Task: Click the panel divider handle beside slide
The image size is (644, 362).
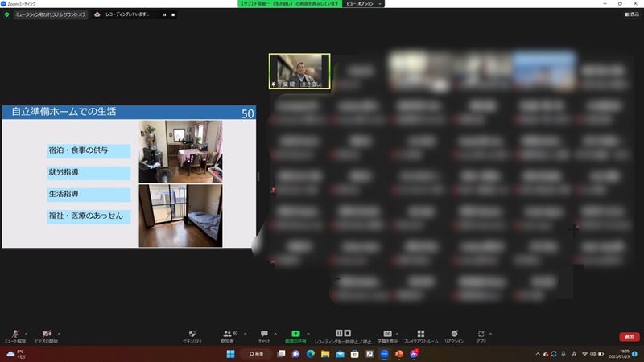Action: 258,176
